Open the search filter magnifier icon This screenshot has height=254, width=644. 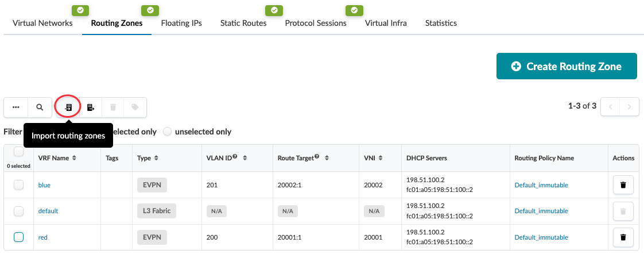tap(40, 107)
